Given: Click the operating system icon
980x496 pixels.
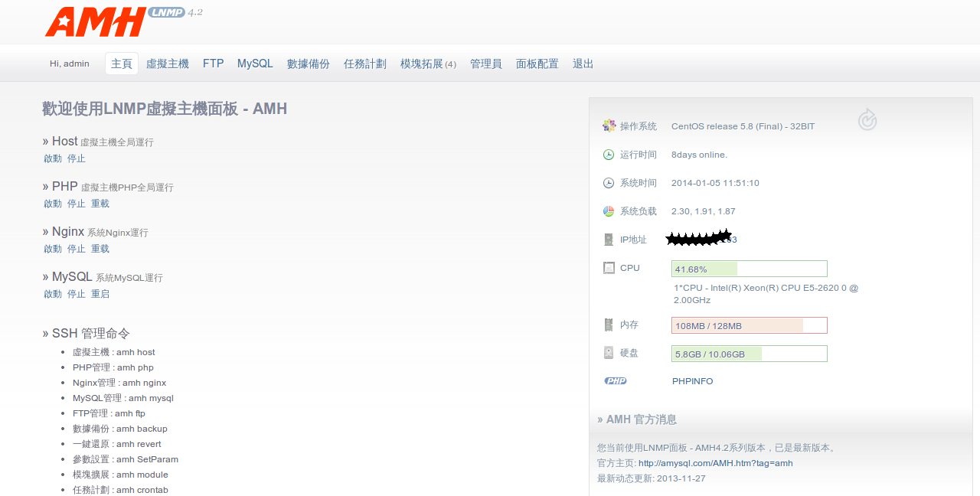Looking at the screenshot, I should [x=609, y=126].
